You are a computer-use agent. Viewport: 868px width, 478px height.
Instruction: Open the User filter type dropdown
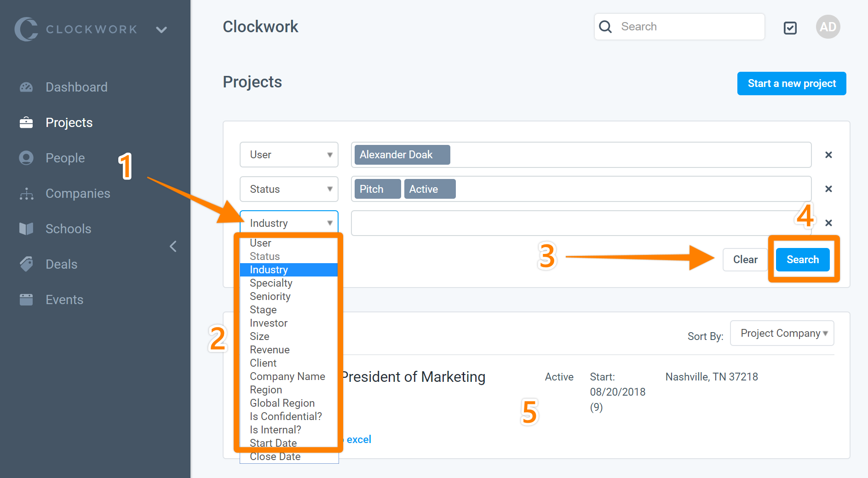[289, 155]
